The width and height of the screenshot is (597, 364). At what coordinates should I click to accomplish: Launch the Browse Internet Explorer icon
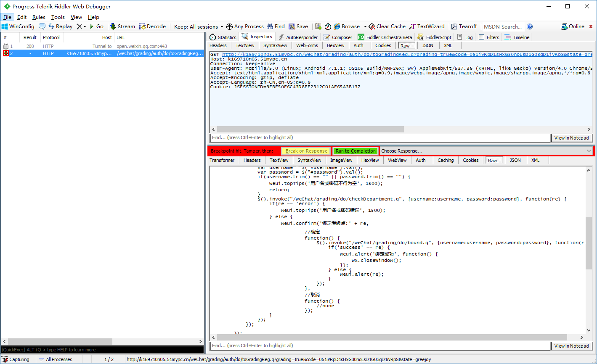pyautogui.click(x=337, y=26)
